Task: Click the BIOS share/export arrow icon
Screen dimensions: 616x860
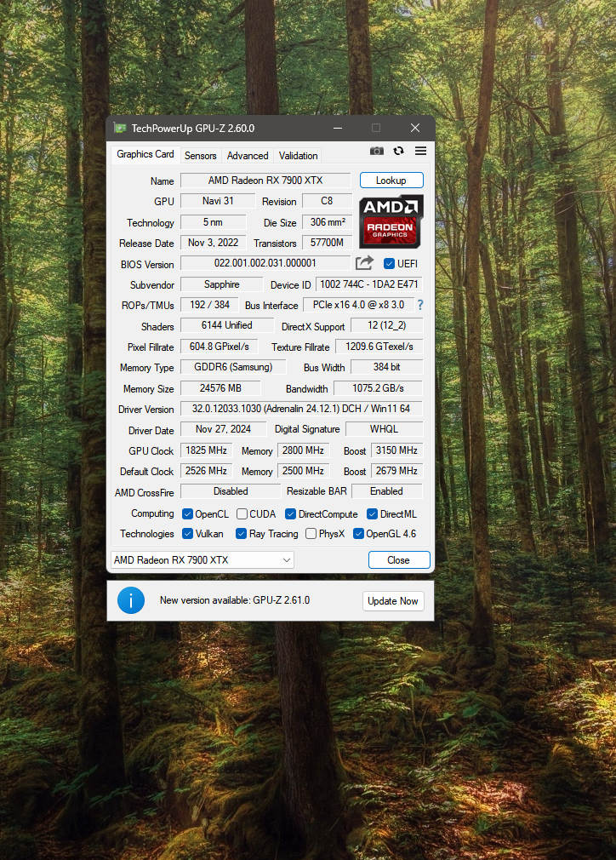Action: coord(364,263)
